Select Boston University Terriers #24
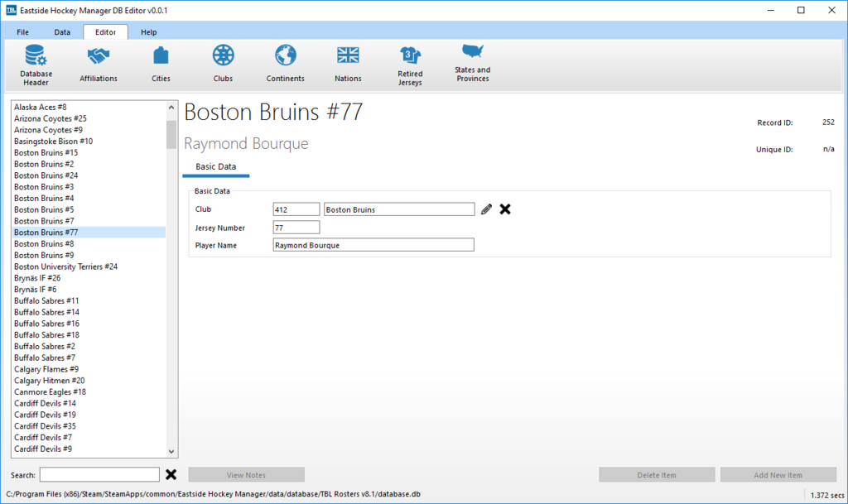The image size is (848, 504). 89,266
